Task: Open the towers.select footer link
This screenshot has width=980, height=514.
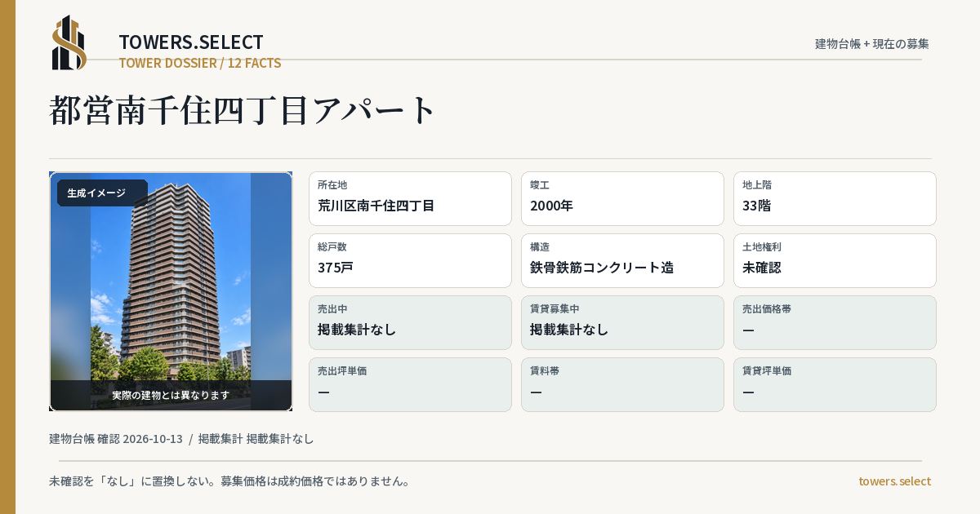Action: pos(894,481)
